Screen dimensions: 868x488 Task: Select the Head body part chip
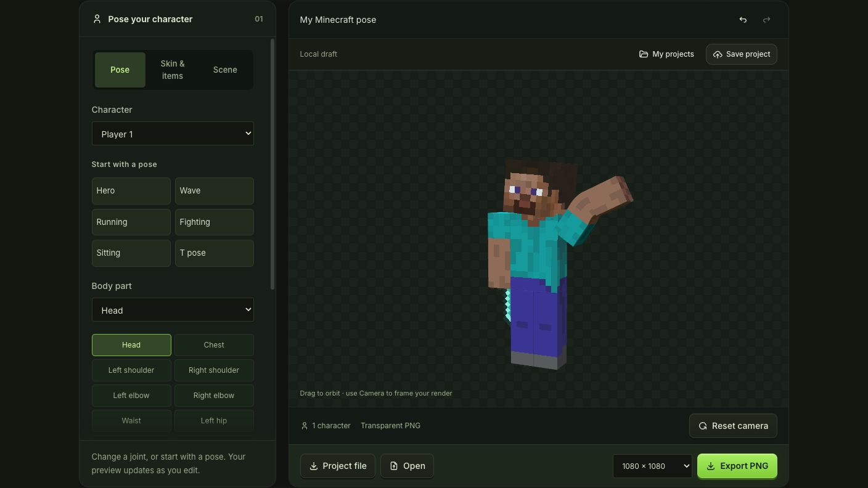coord(131,345)
